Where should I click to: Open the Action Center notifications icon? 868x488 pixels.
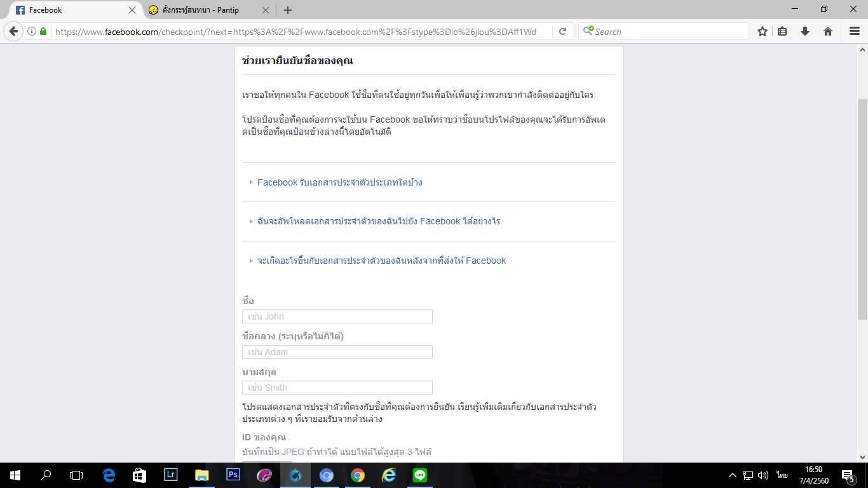coord(848,475)
